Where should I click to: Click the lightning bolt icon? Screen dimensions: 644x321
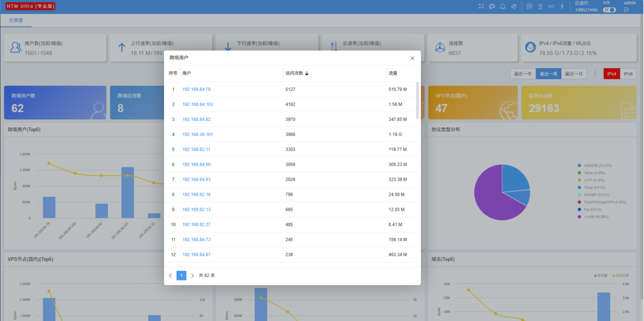click(562, 6)
